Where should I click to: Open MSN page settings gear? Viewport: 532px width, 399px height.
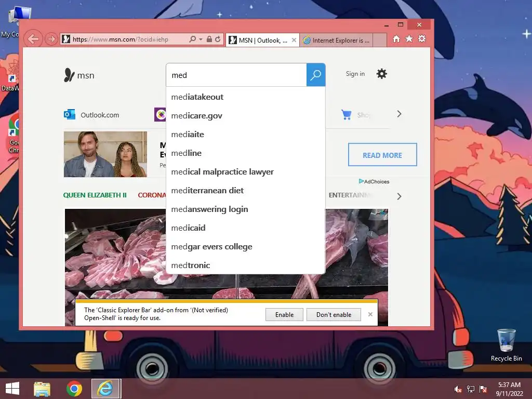[382, 74]
